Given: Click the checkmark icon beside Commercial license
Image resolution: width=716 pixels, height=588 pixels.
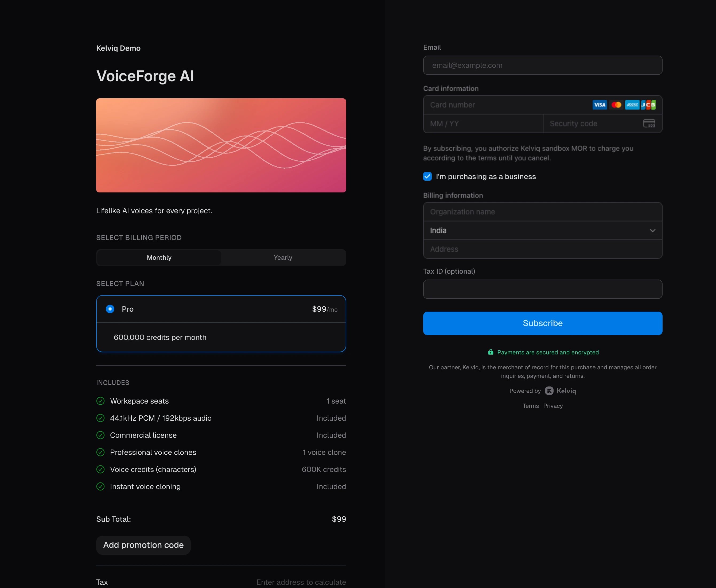Looking at the screenshot, I should click(x=100, y=435).
